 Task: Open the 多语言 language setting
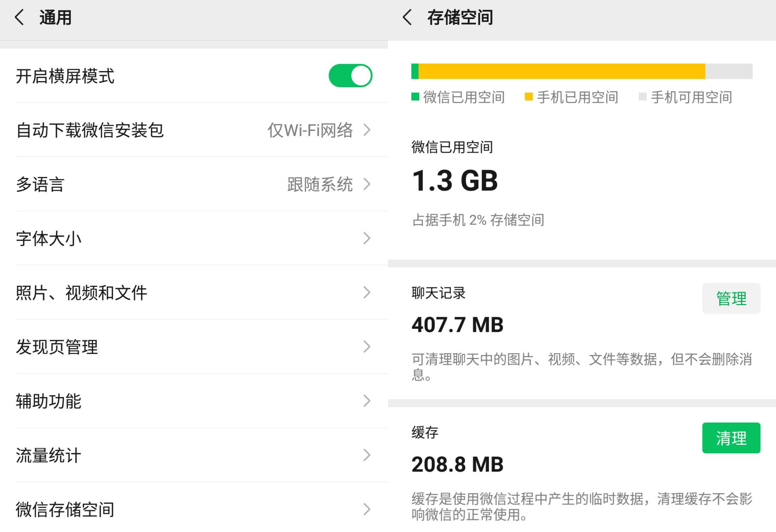point(194,184)
